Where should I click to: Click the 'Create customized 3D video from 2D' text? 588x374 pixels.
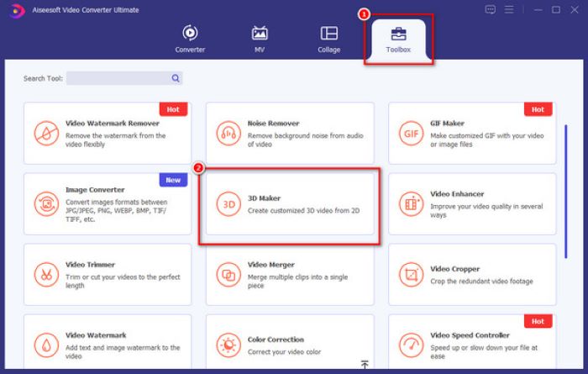(303, 210)
